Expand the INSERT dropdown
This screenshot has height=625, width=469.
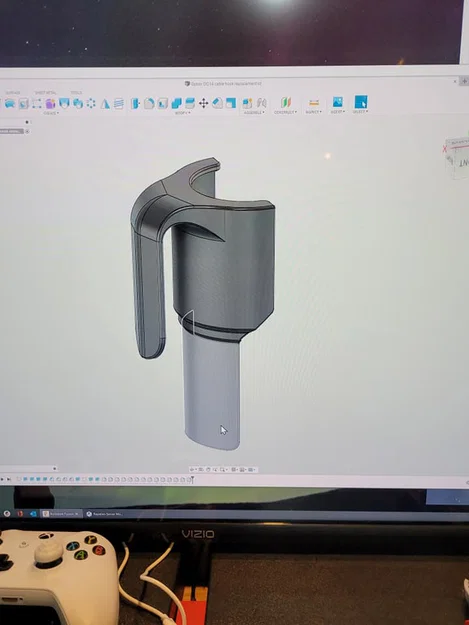[338, 112]
